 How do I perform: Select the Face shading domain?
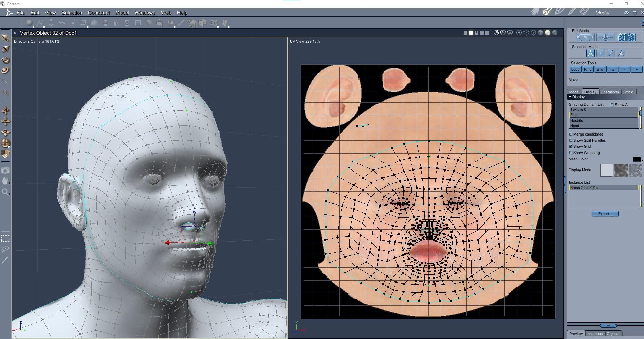pyautogui.click(x=604, y=115)
